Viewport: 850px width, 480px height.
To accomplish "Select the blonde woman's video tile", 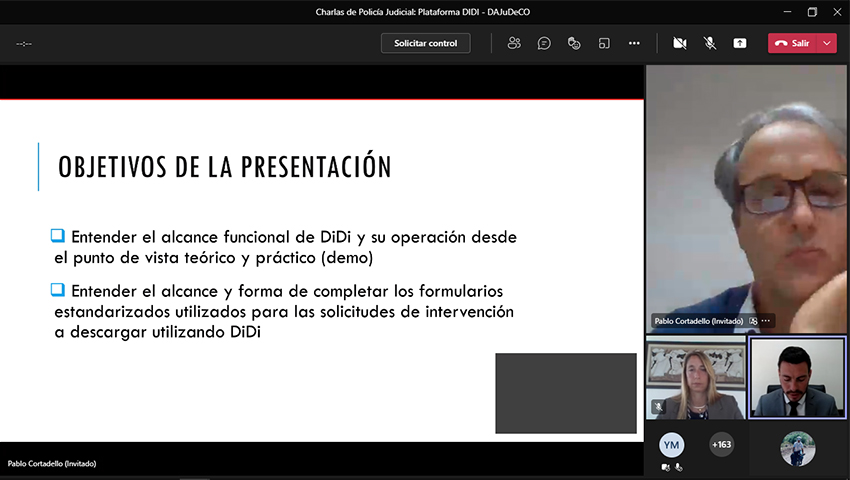I will [x=696, y=377].
